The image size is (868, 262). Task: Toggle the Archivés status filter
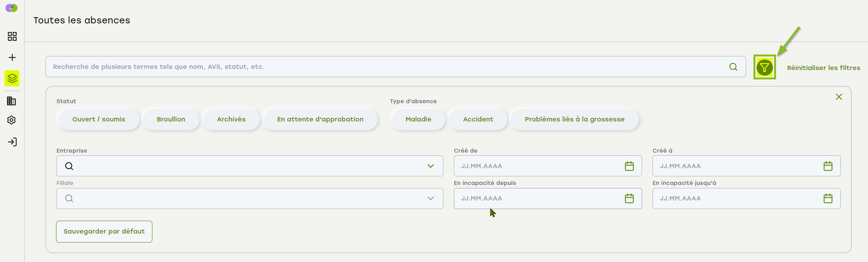coord(231,120)
